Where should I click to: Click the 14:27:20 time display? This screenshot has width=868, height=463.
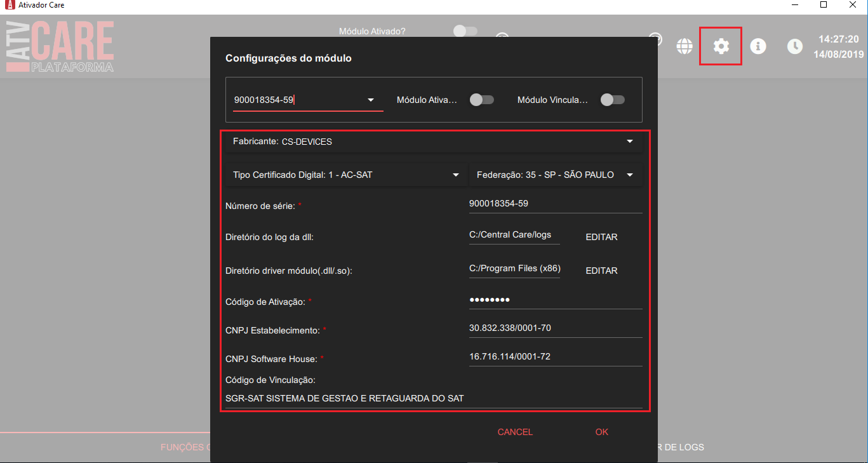(x=838, y=39)
